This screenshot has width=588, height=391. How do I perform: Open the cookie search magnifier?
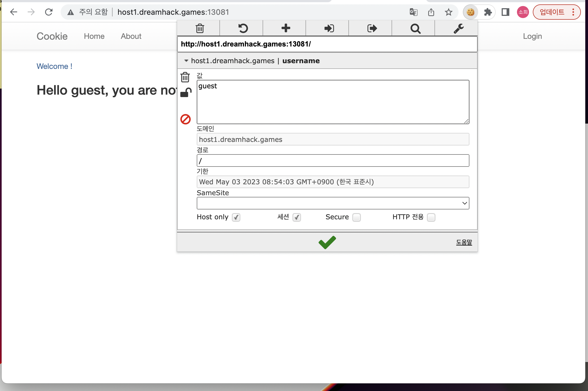(415, 28)
